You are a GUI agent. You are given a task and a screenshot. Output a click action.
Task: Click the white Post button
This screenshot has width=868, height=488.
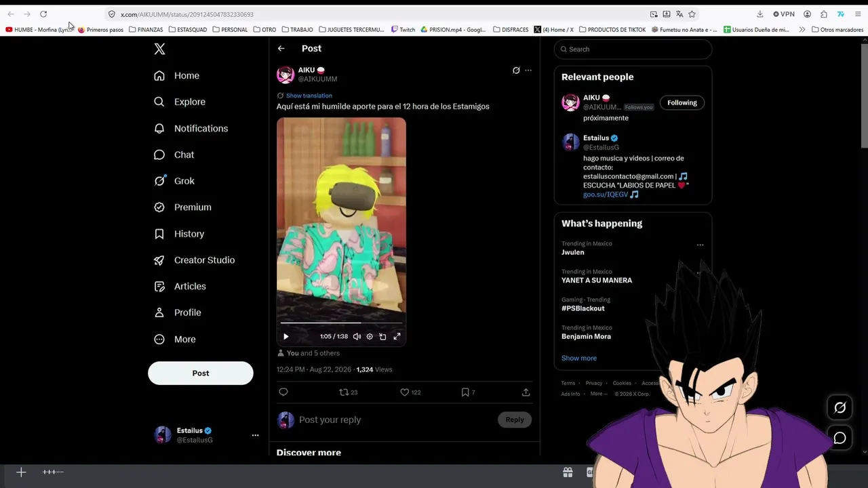pos(201,373)
